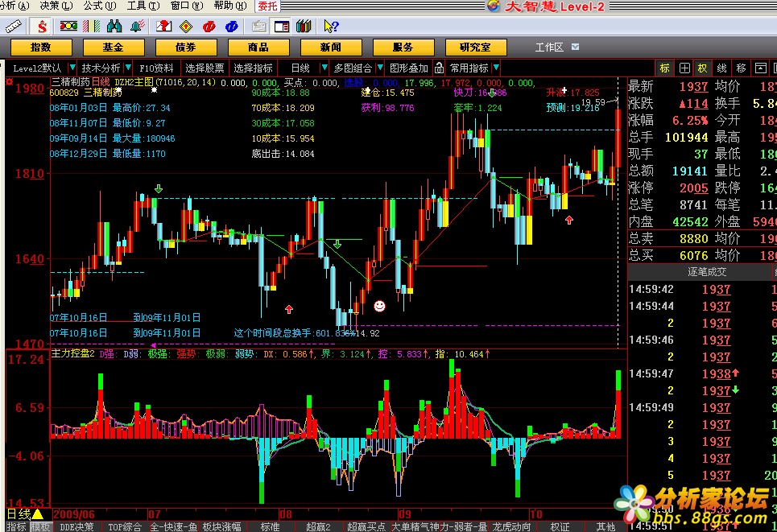Screen dimensions: 777x532
Task: Open the 帮助(H) menu
Action: pos(230,6)
